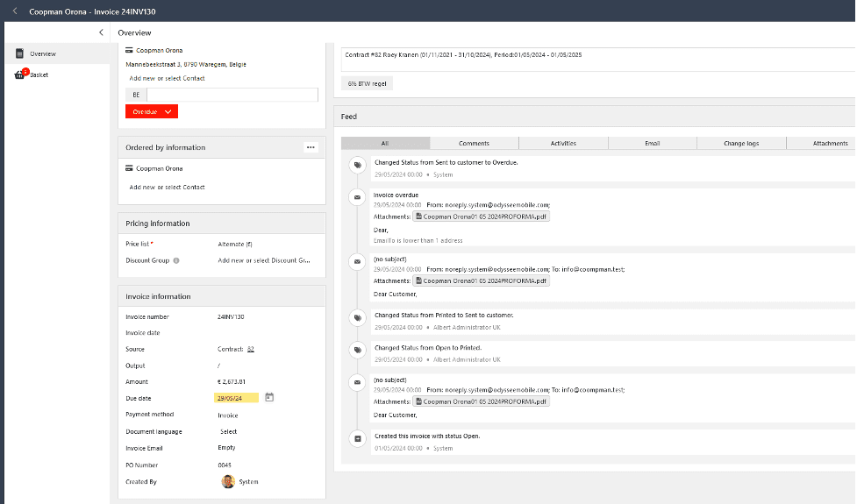Screen dimensions: 857x504
Task: Click tag icon for Sent to customer to Overdue change
Action: [357, 165]
